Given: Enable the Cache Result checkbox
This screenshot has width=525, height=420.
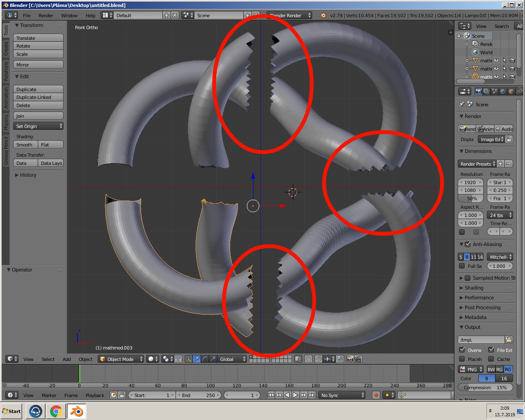Looking at the screenshot, I should coord(491,359).
